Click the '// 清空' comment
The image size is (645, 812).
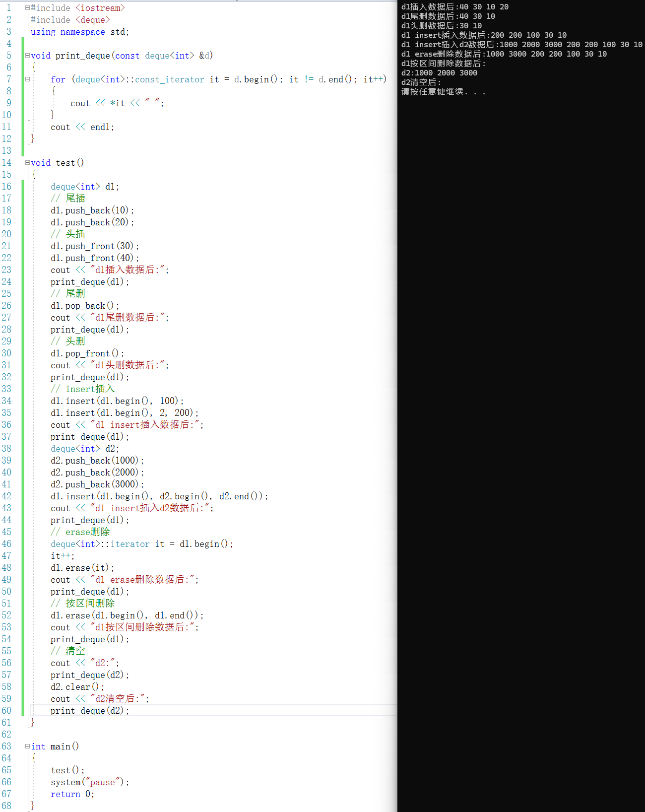click(68, 651)
